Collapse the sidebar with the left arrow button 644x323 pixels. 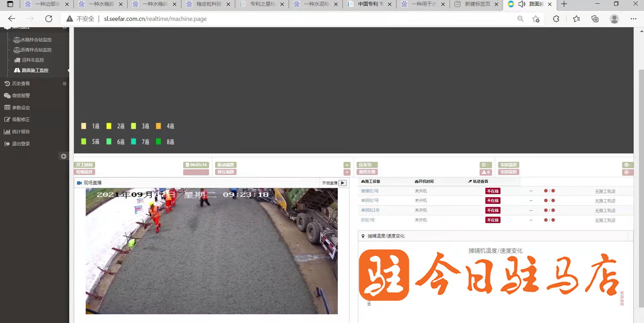click(64, 156)
